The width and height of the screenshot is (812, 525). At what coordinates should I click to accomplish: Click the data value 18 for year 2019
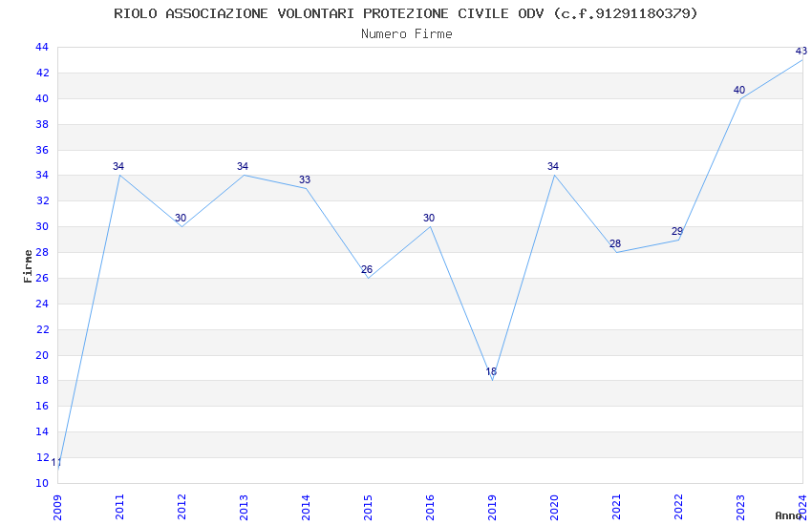[x=491, y=372]
